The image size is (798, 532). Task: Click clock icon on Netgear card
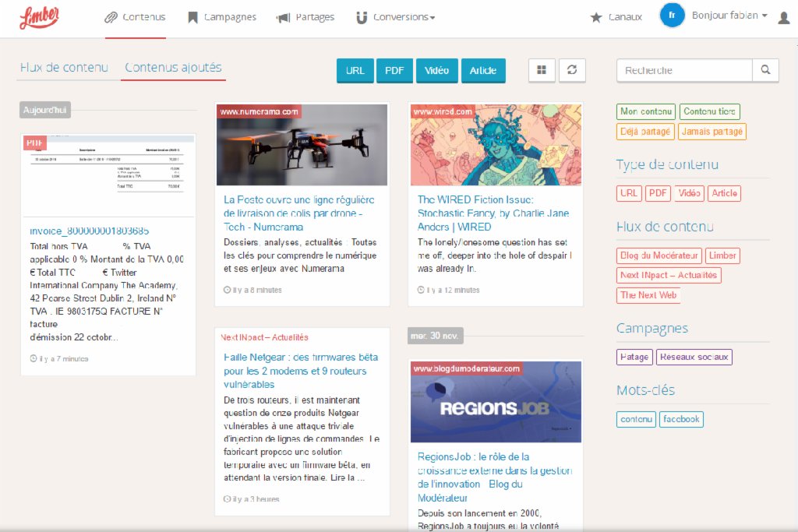click(x=227, y=499)
